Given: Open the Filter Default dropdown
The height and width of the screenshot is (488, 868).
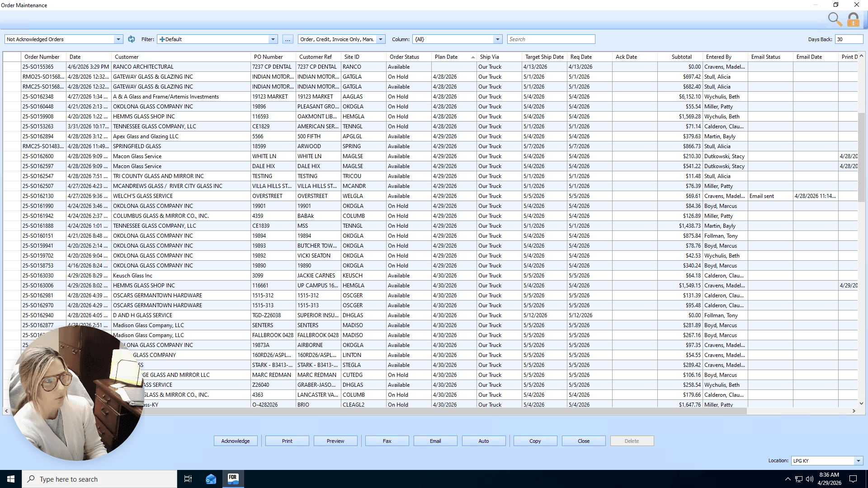Looking at the screenshot, I should [x=273, y=39].
